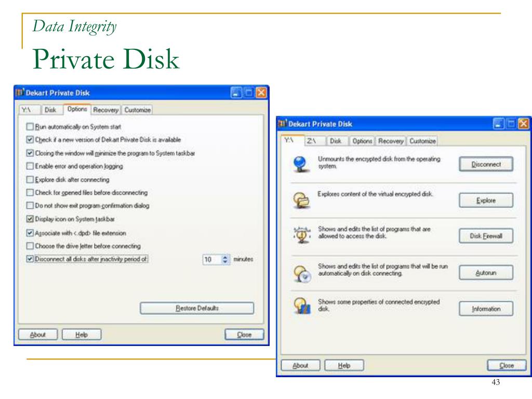
Task: Click the maximize button of left window
Action: pyautogui.click(x=249, y=92)
